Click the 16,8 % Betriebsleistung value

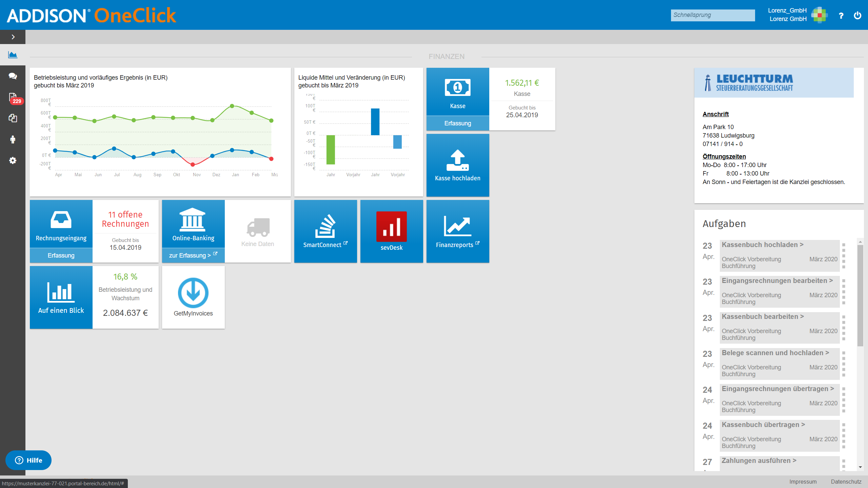point(125,277)
